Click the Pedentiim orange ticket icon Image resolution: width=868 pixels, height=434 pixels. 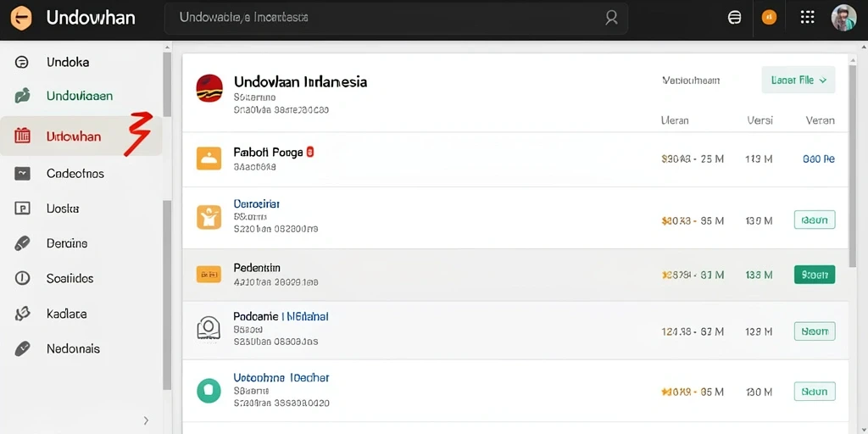click(209, 274)
